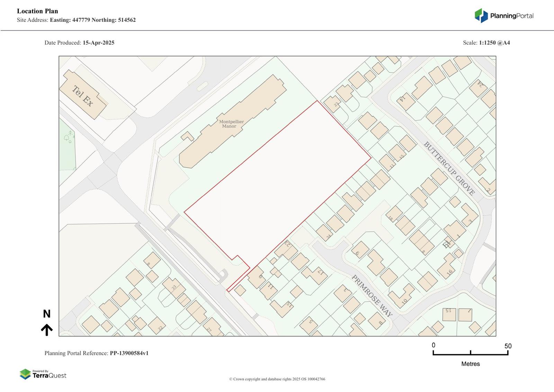Click the Date Produced 15-Apr-2025 text

pyautogui.click(x=79, y=43)
